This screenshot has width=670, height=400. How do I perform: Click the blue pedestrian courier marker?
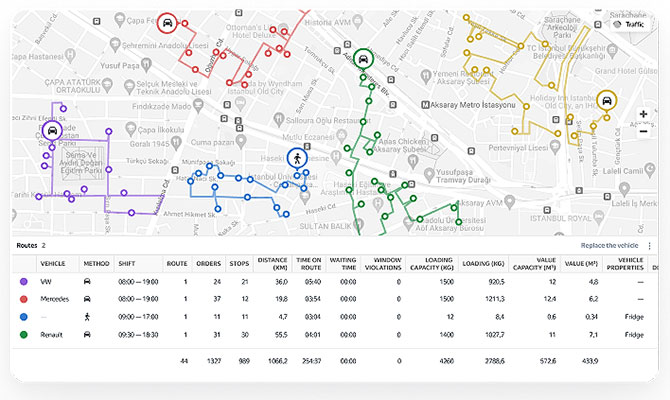[x=295, y=158]
